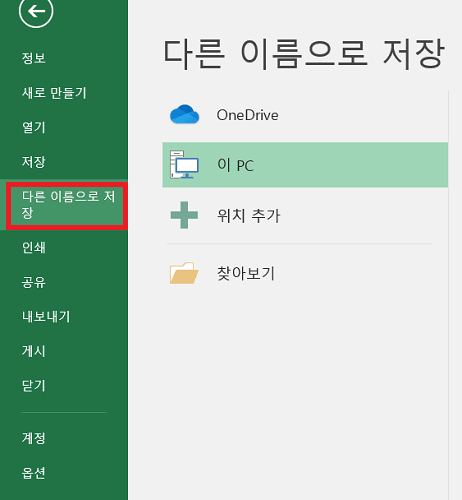Open 계정 settings entry
Viewport: 462px width, 500px height.
point(34,438)
